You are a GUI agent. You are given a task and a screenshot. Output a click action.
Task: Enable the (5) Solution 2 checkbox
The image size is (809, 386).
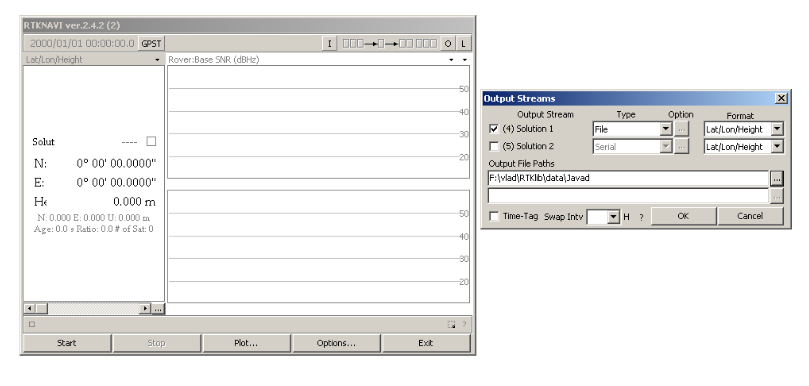tap(494, 147)
